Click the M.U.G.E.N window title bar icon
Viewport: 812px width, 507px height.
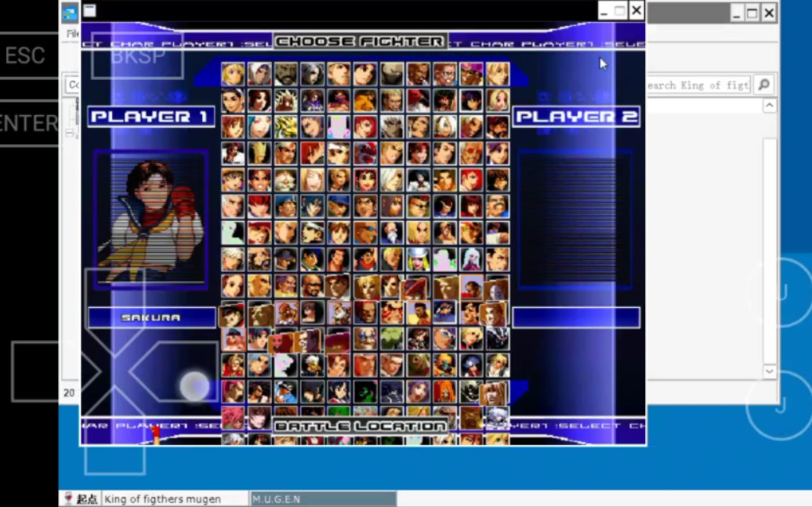(x=89, y=10)
